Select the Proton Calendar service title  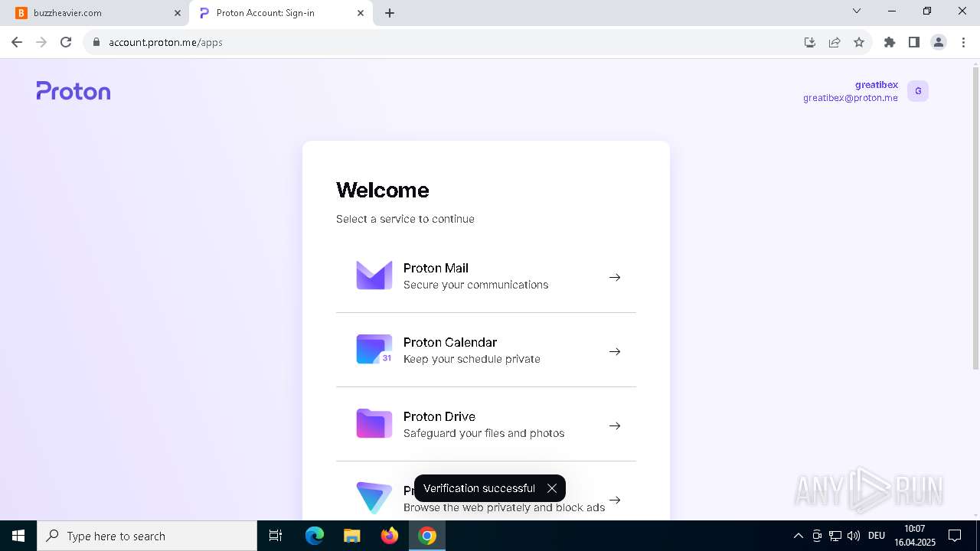tap(450, 342)
